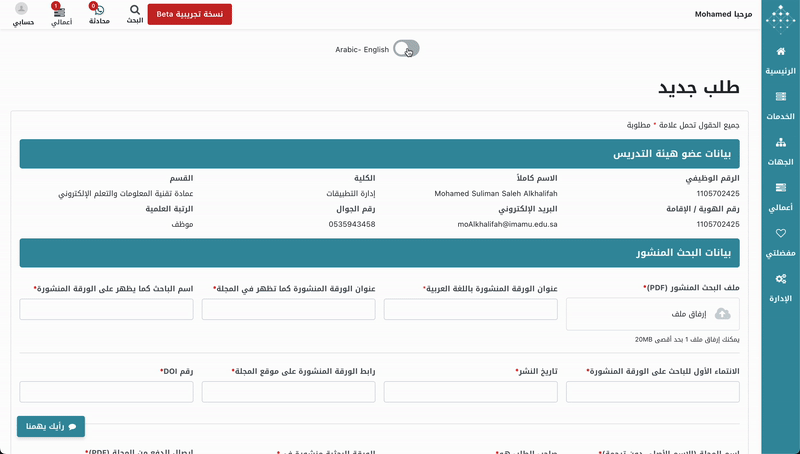Click the researcher name input field
Screen dimensions: 800x454
106,309
